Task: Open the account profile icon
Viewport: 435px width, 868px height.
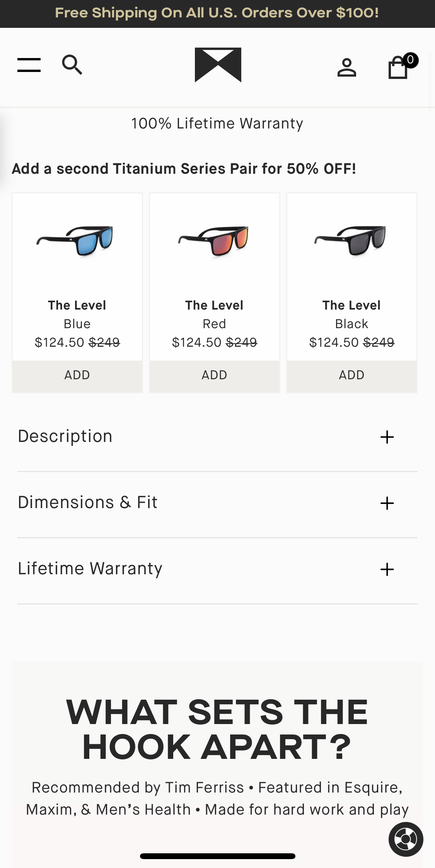Action: pos(346,68)
